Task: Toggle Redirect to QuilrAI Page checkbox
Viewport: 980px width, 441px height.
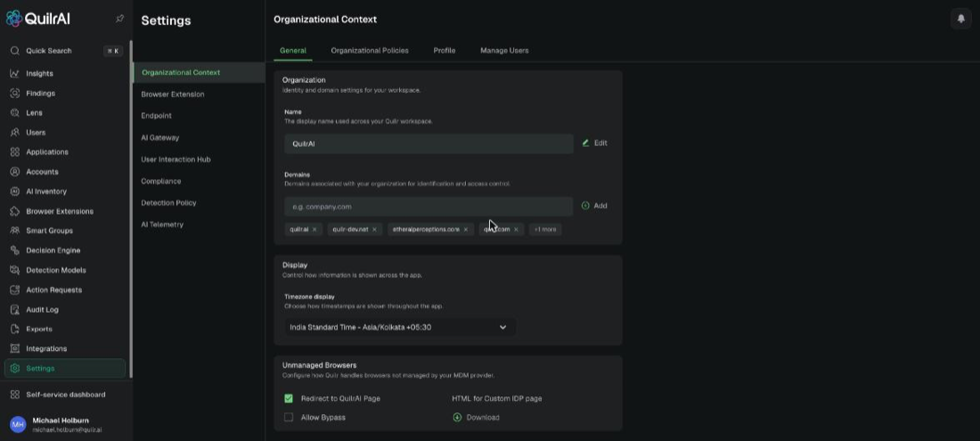Action: pyautogui.click(x=289, y=398)
